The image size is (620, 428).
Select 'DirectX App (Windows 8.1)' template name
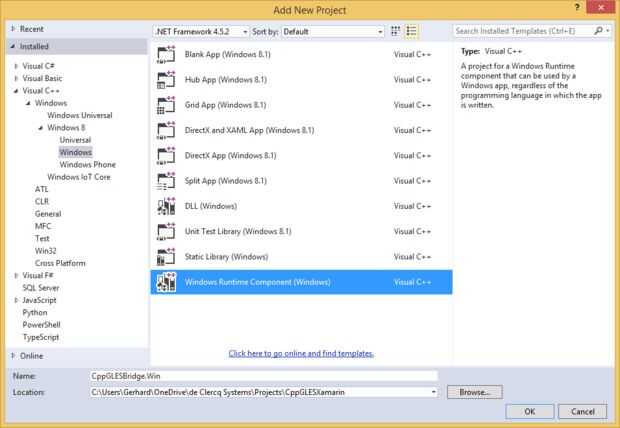pyautogui.click(x=231, y=156)
